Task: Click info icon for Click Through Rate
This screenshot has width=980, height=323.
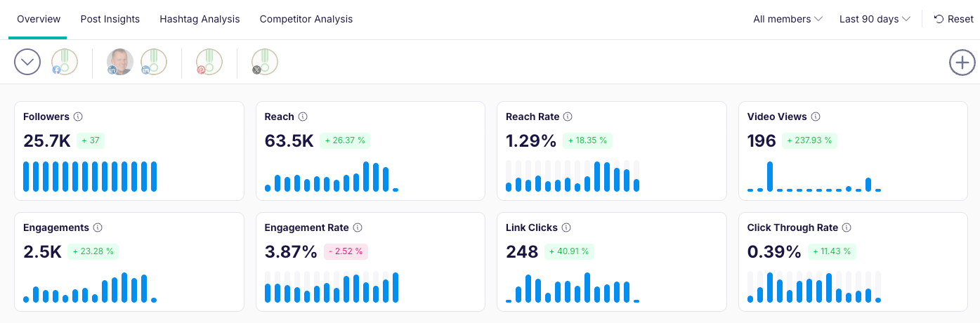Action: click(x=847, y=228)
